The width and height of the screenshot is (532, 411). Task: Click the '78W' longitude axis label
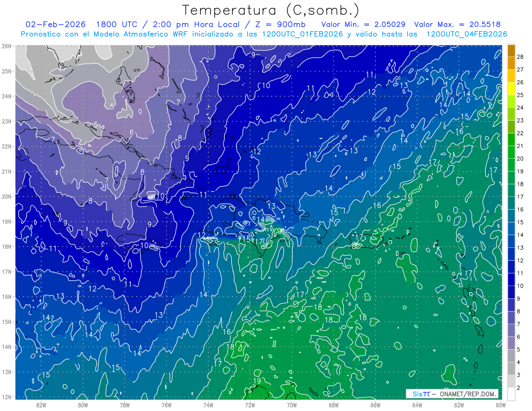pyautogui.click(x=125, y=404)
